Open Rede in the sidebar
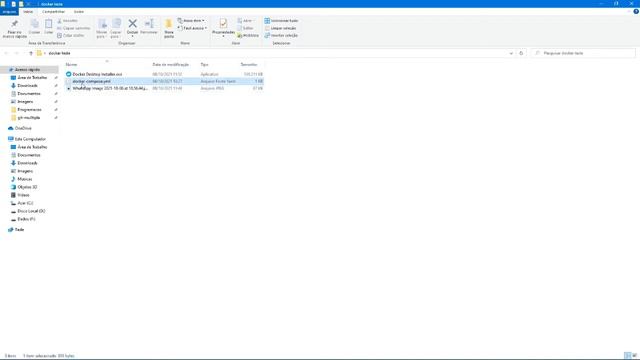Screen dimensions: 640x360 [19, 230]
